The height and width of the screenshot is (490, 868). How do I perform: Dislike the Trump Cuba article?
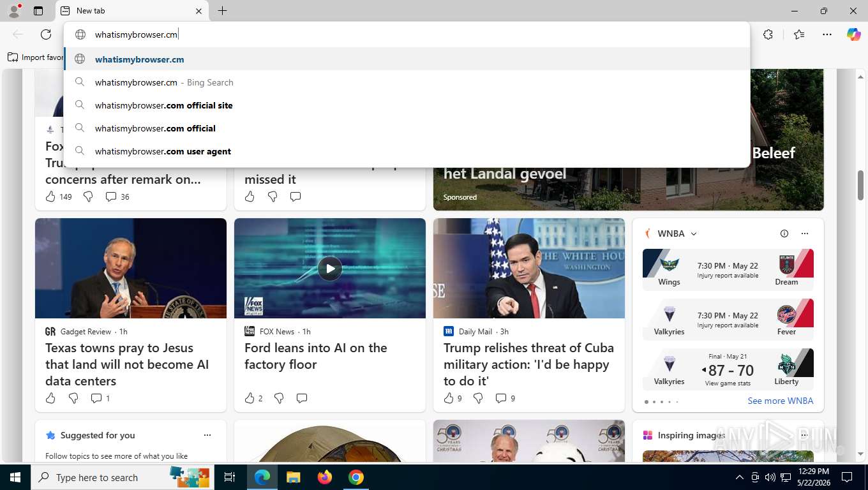pyautogui.click(x=478, y=398)
